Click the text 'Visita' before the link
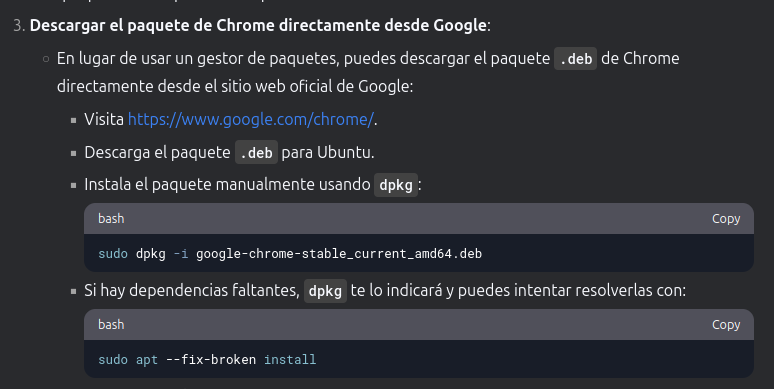The width and height of the screenshot is (774, 389). (x=104, y=119)
